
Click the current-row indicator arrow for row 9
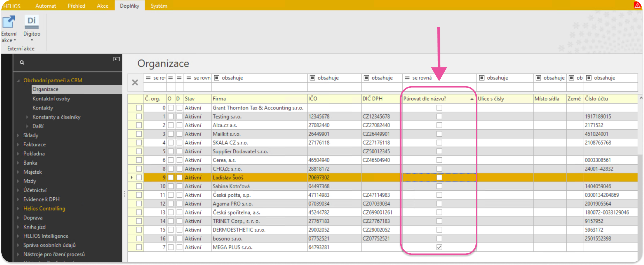pos(132,177)
